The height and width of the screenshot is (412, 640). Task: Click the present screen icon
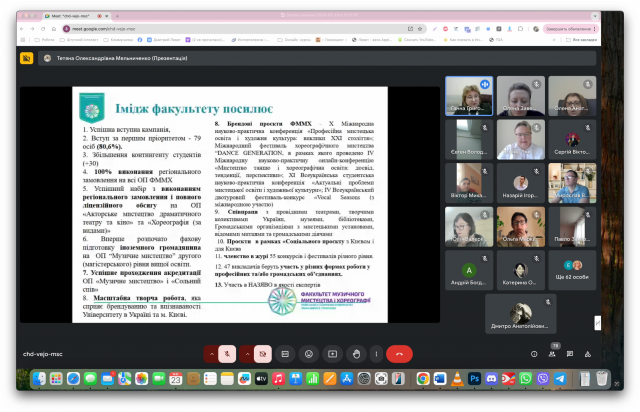point(331,353)
